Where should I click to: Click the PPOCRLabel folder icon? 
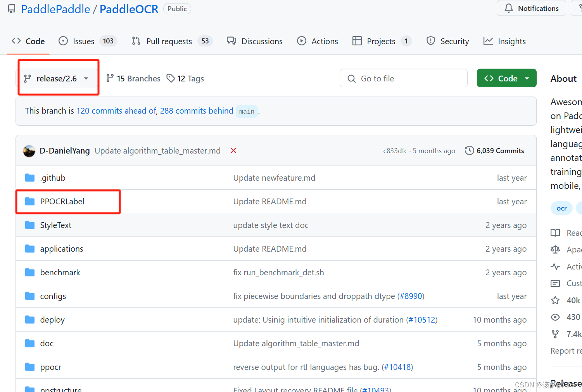tap(30, 201)
